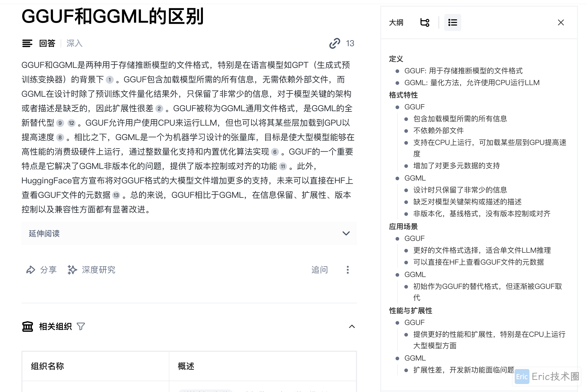Click outline item 缺乏对模型关键架构或描述的描述
Viewport: 587px width, 392px height.
(x=467, y=202)
